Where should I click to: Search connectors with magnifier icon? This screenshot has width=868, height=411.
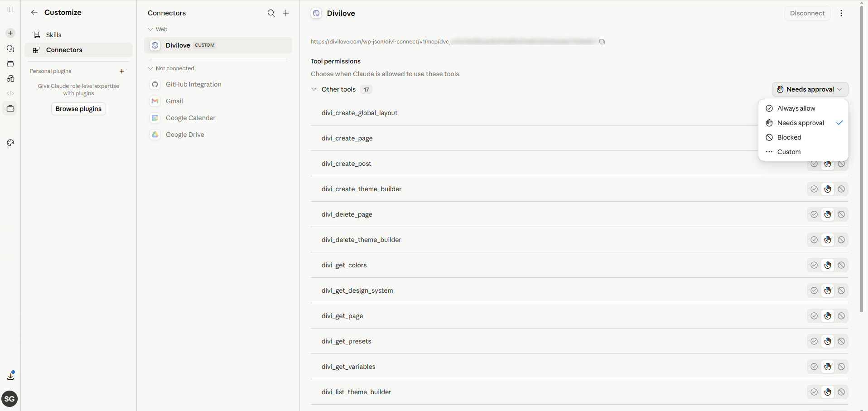(x=271, y=13)
